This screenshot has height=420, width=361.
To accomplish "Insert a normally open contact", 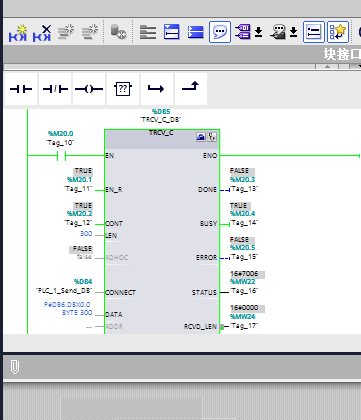I will coord(21,89).
